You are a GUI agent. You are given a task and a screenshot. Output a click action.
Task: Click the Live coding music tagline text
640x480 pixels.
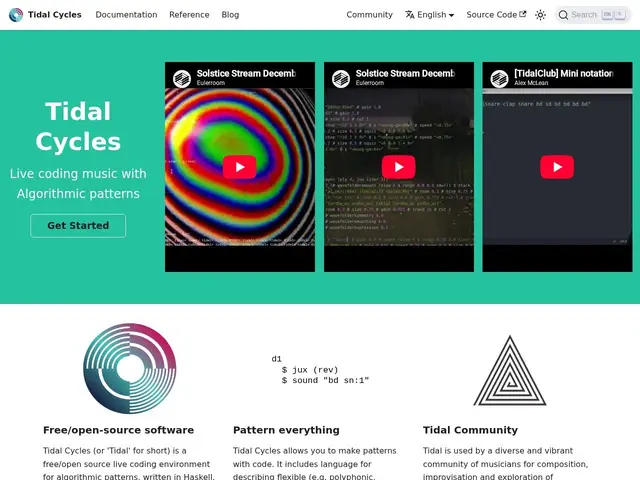[78, 183]
